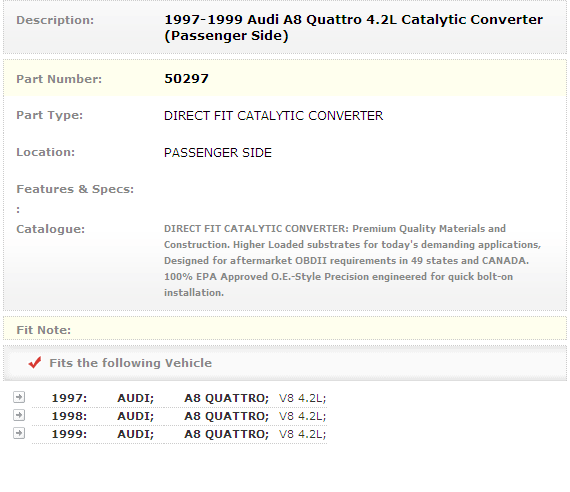This screenshot has width=570, height=492.
Task: Open A8 QUATTRO in the 1998 row
Action: 226,416
